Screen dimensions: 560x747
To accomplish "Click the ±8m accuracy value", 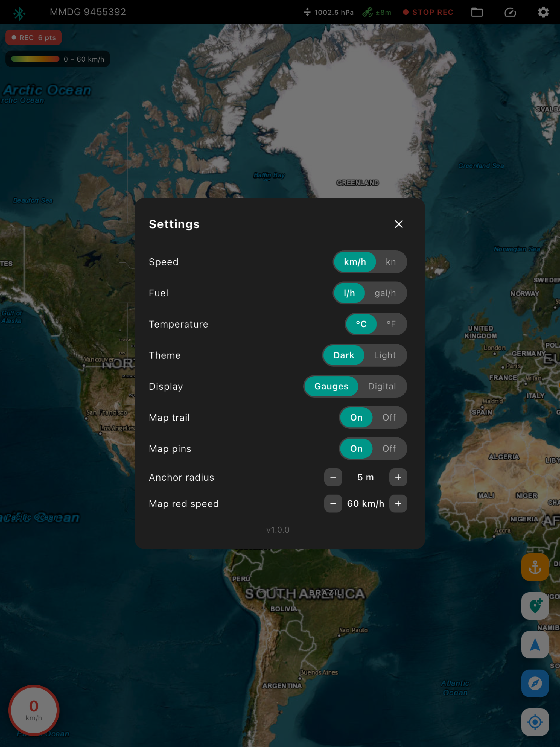I will [x=383, y=13].
